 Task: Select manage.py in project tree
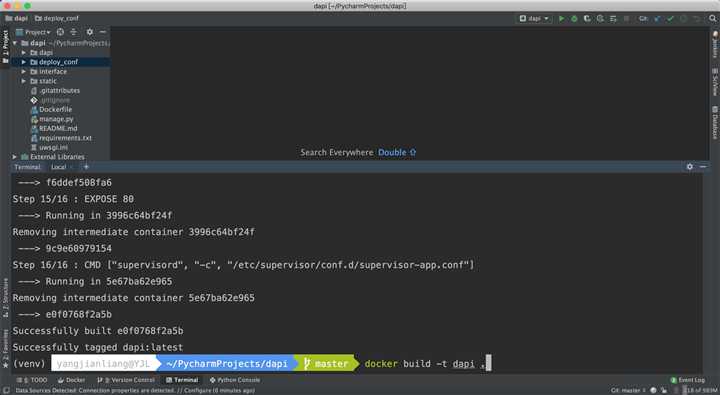point(52,119)
